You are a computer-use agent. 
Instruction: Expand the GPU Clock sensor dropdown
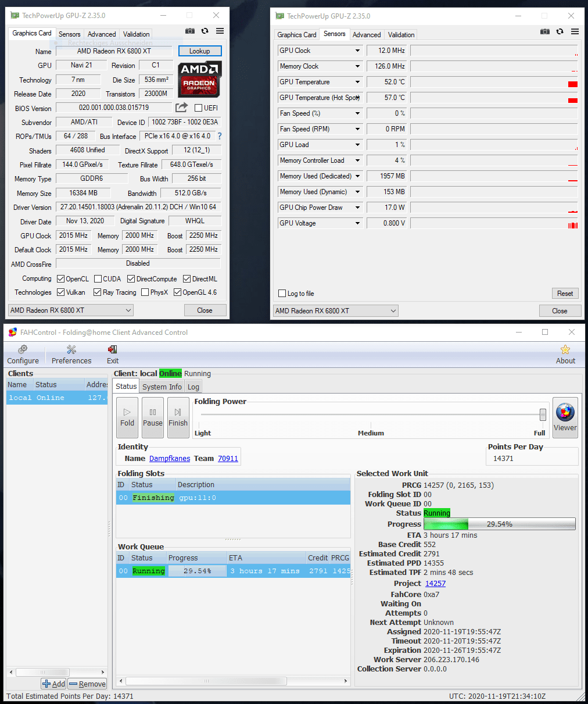pyautogui.click(x=357, y=51)
